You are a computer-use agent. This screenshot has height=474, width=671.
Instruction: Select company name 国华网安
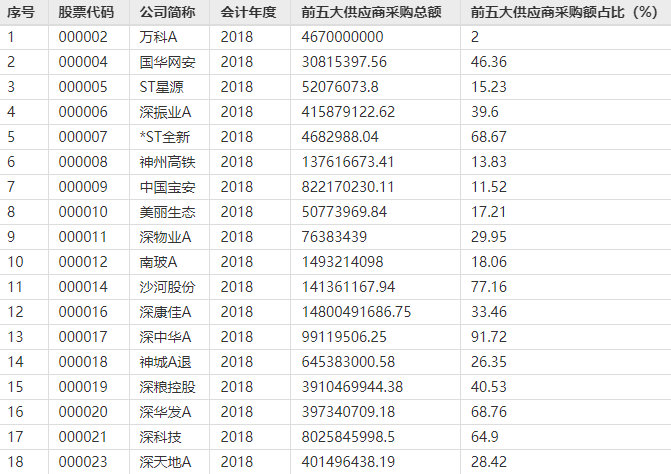[x=167, y=62]
